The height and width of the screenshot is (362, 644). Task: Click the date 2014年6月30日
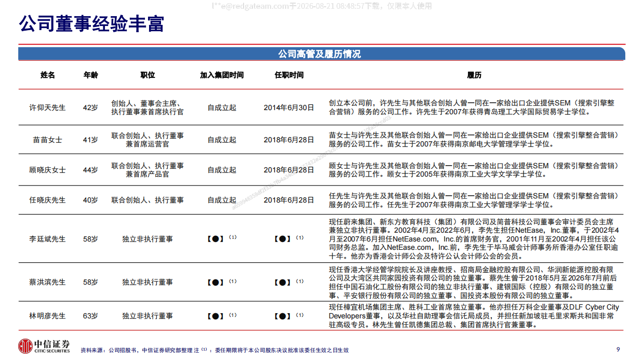(x=289, y=108)
